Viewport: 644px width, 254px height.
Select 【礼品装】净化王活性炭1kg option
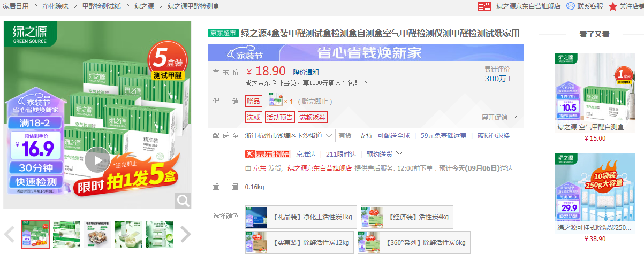(x=300, y=217)
